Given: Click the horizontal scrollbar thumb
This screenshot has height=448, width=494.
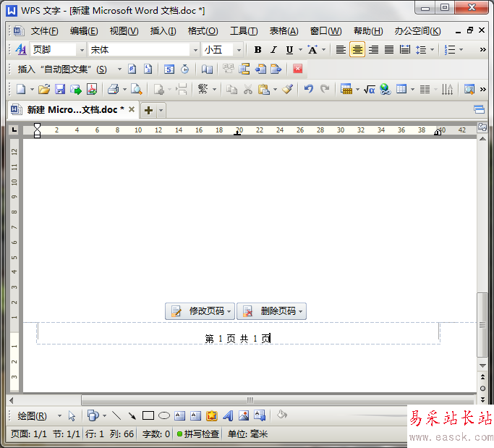Looking at the screenshot, I should (250, 400).
